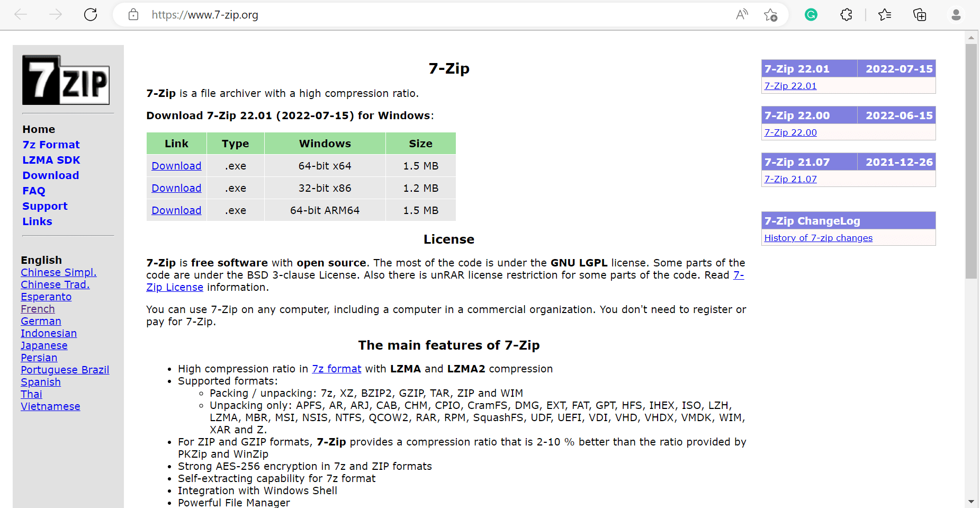Open the Download page from the sidebar
980x508 pixels.
(51, 175)
